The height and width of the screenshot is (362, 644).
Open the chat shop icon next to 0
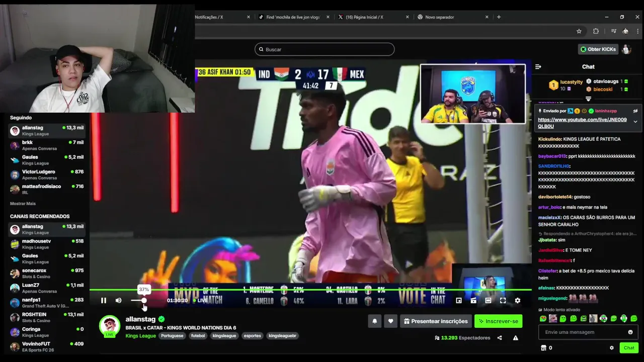(543, 348)
